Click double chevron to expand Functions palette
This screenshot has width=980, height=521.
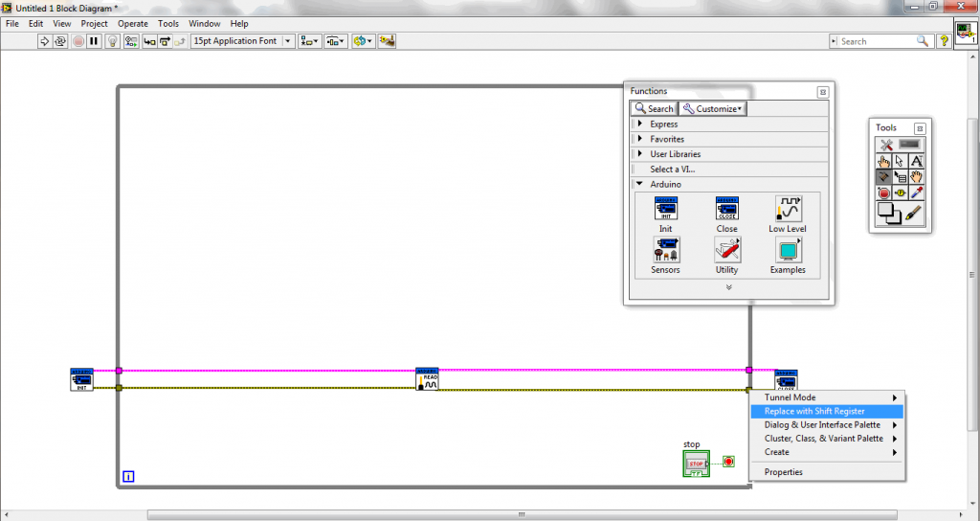click(728, 287)
